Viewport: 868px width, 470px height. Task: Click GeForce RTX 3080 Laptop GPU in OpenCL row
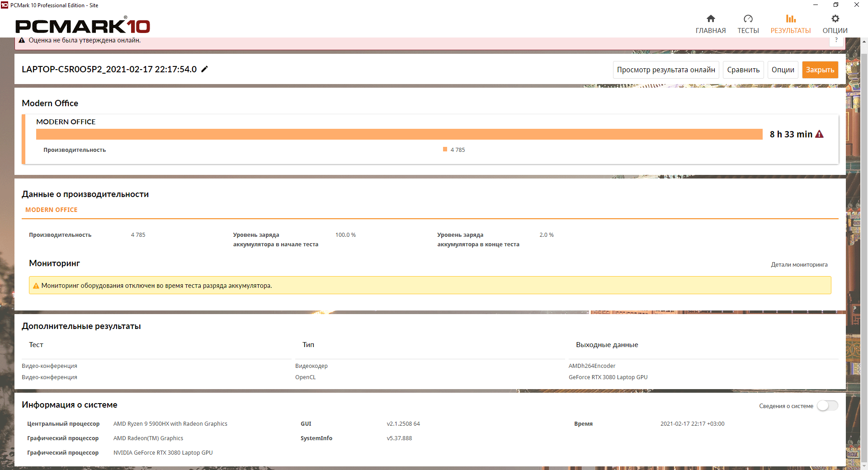pos(608,377)
